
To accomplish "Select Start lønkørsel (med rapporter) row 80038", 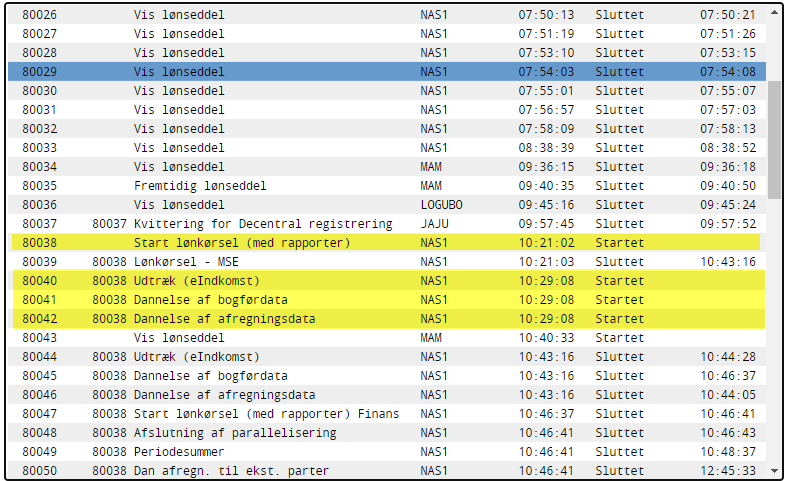I will (386, 243).
